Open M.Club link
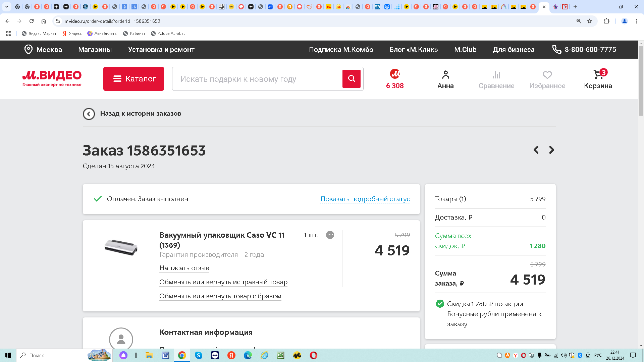Screen dimensions: 644x362 [x=465, y=50]
